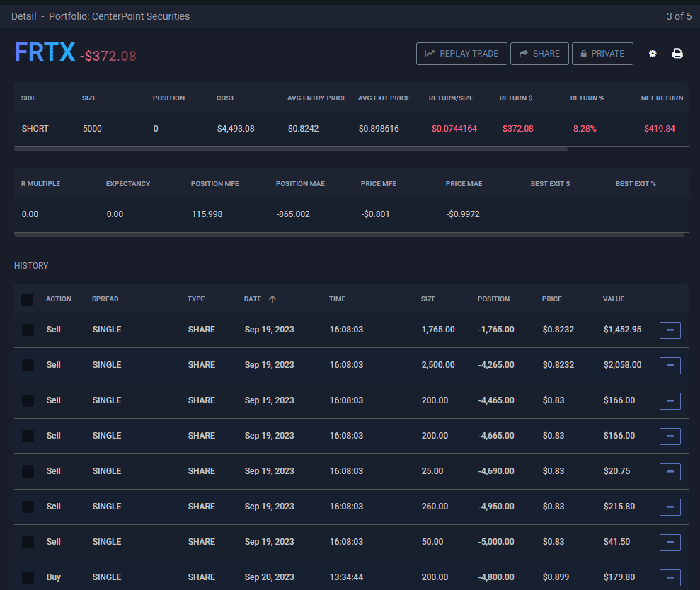Image resolution: width=700 pixels, height=590 pixels.
Task: Click the Replay Trade button
Action: [461, 54]
